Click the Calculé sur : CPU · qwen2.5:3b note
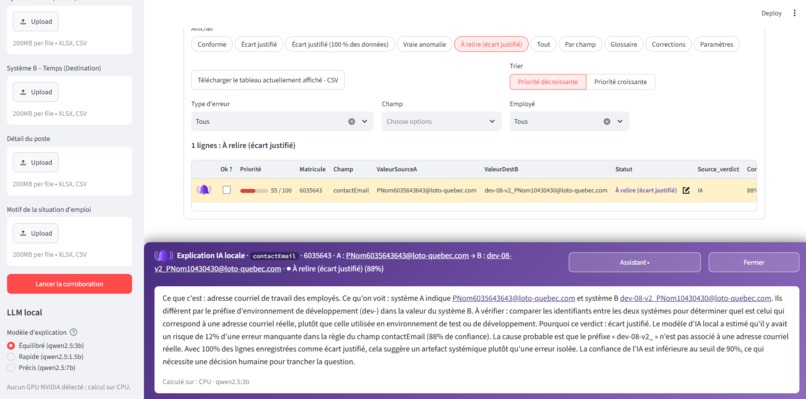Viewport: 806px width, 399px height. coord(206,382)
